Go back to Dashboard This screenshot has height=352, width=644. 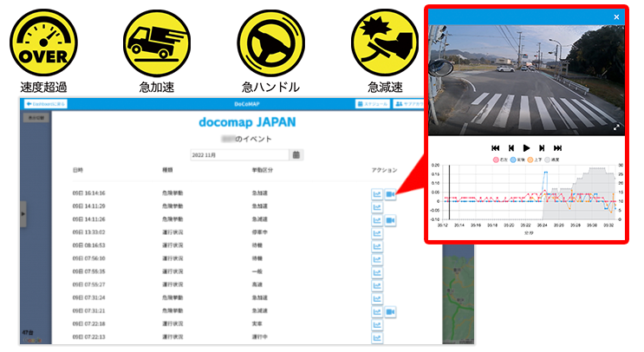click(x=46, y=104)
